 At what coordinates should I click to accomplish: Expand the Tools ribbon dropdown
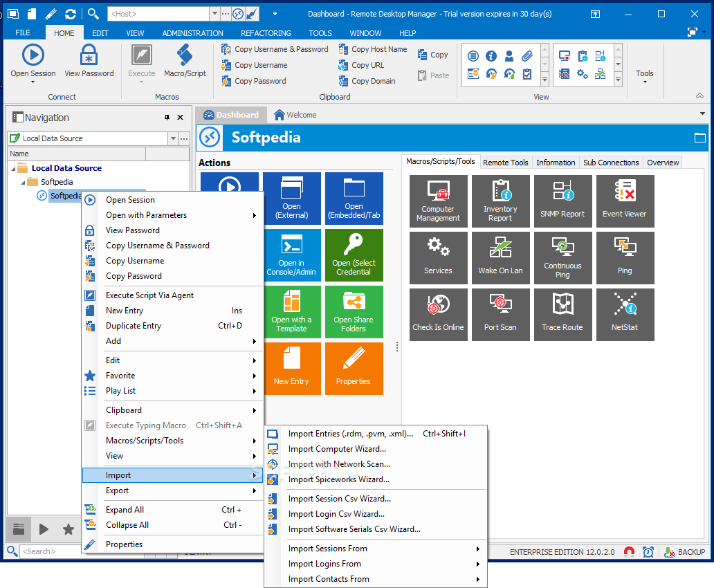pos(644,75)
